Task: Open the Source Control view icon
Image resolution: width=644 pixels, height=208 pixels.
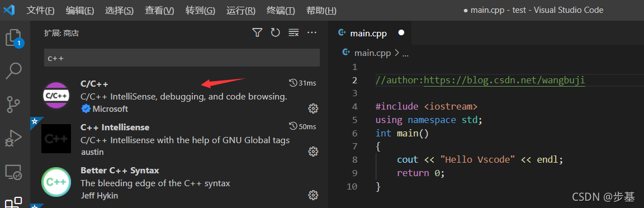Action: [x=14, y=105]
